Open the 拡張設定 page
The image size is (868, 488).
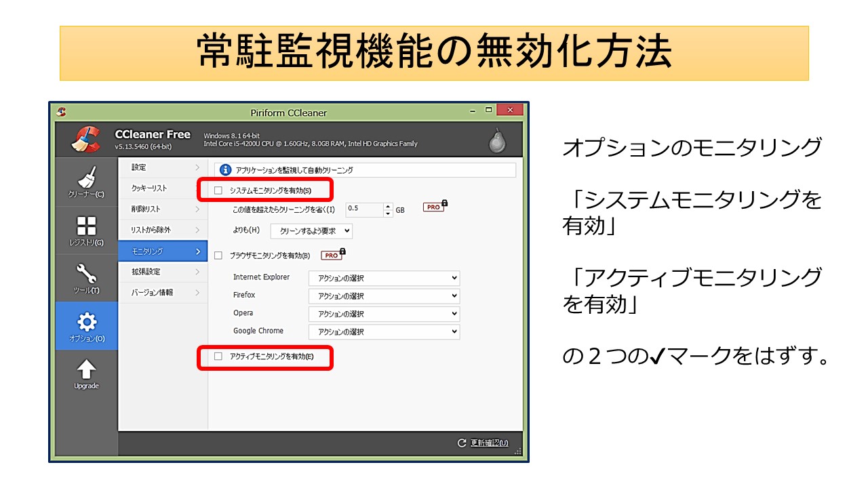pos(163,272)
